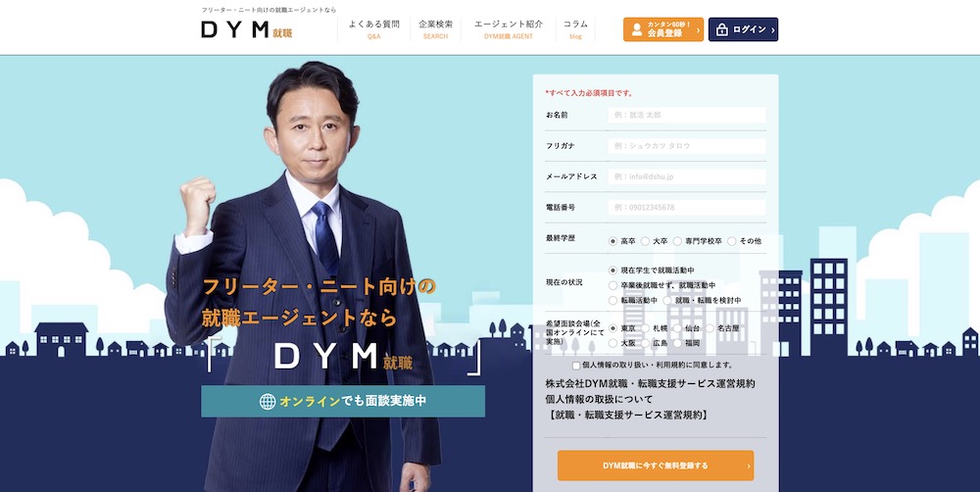Click the メールアドレス input field
This screenshot has height=492, width=980.
coord(687,177)
